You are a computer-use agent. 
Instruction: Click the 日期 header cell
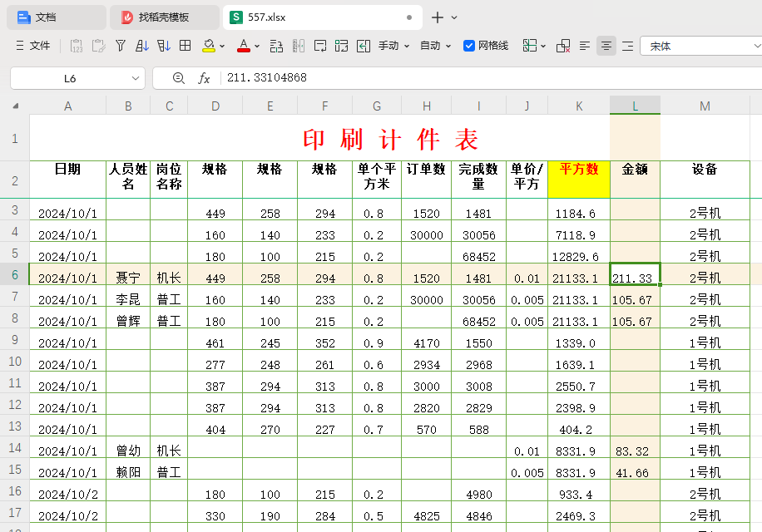pyautogui.click(x=68, y=180)
